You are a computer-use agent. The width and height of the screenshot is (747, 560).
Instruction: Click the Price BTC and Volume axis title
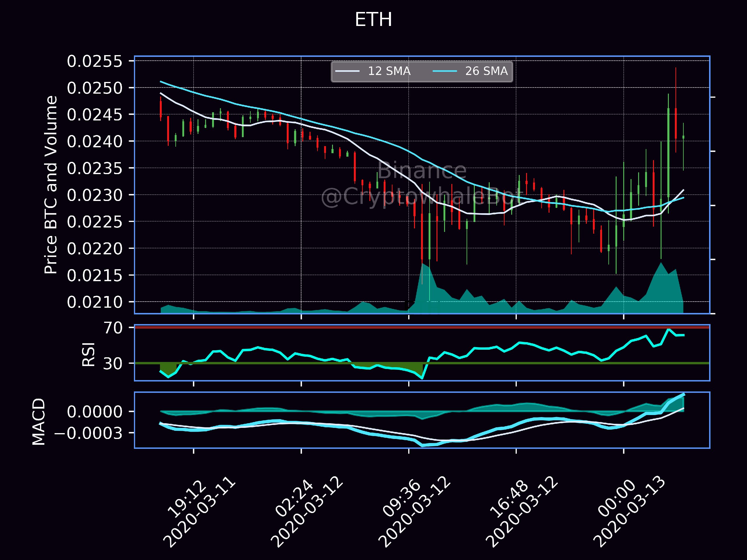pos(51,185)
